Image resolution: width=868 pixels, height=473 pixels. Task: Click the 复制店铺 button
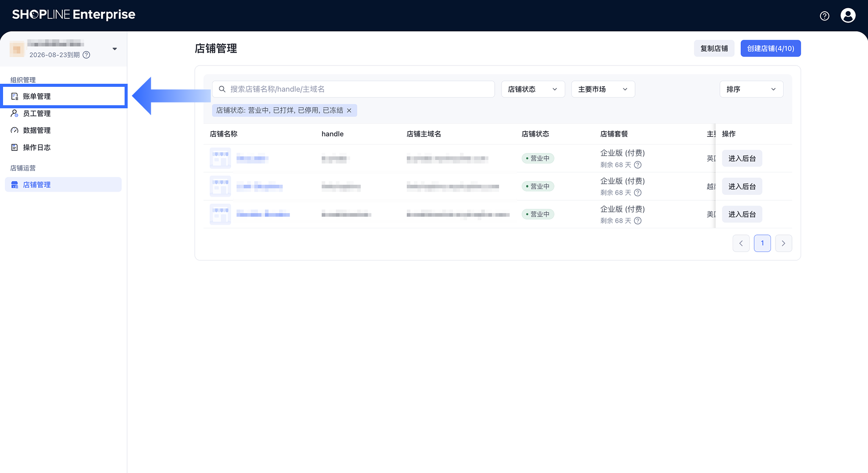click(x=714, y=49)
